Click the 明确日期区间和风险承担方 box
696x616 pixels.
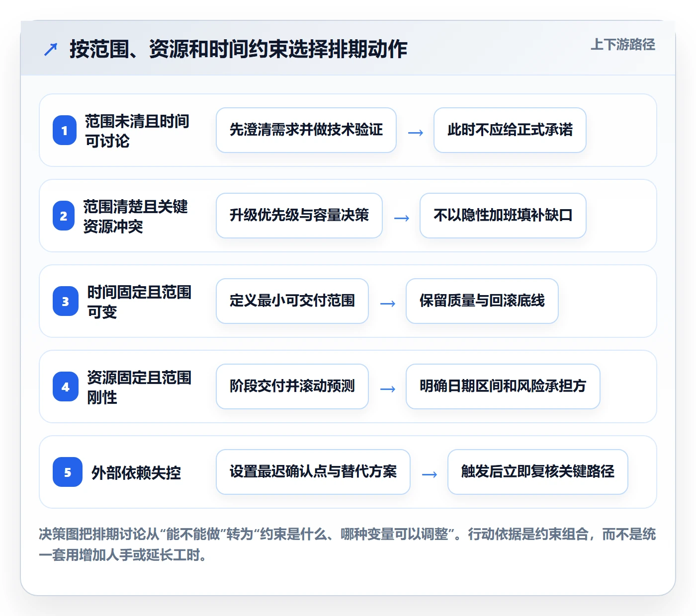pyautogui.click(x=503, y=386)
